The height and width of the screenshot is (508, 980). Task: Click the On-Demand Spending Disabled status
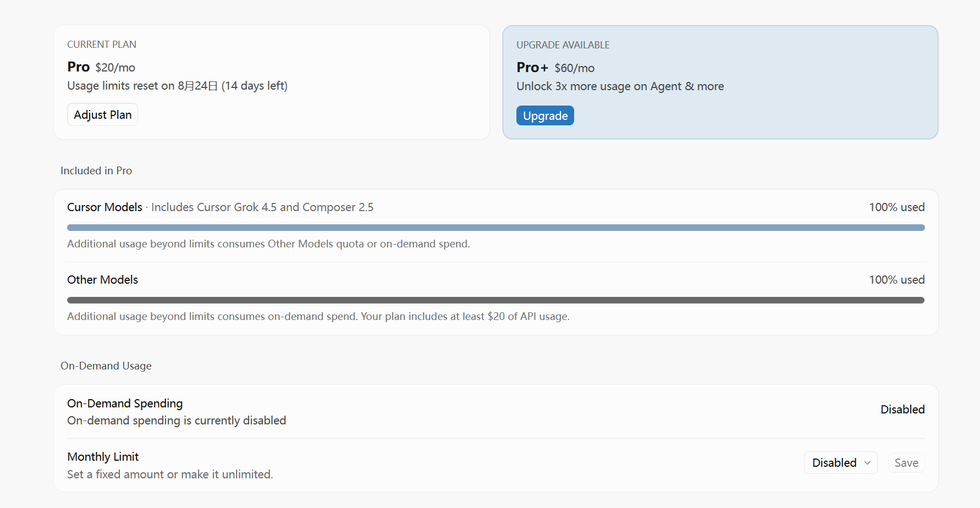click(x=902, y=410)
